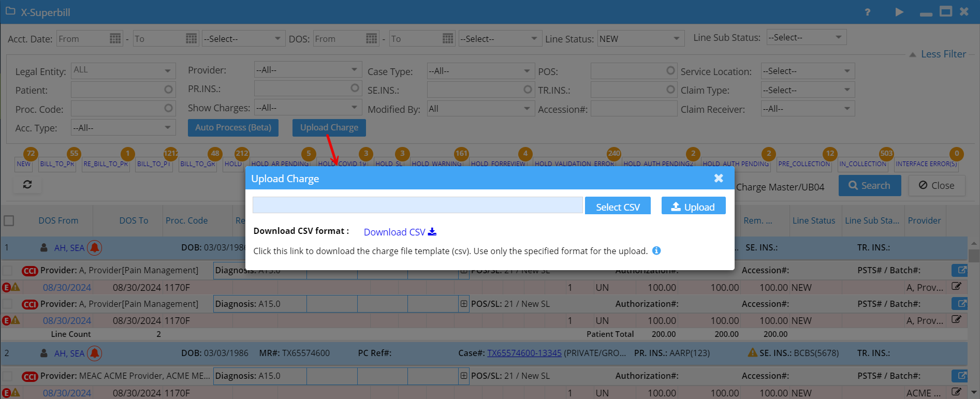Click SE.INS. lookup circle icon
Image resolution: width=980 pixels, height=399 pixels.
point(528,90)
